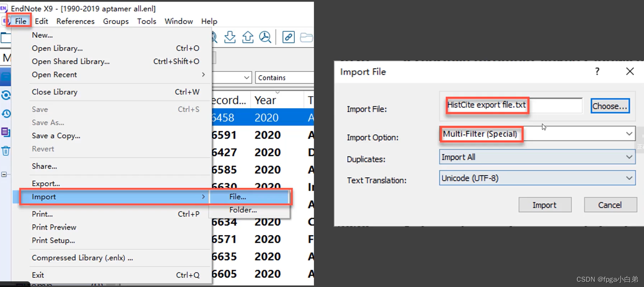Viewport: 644px width, 287px height.
Task: Click the Contains search operator box
Action: [x=285, y=77]
